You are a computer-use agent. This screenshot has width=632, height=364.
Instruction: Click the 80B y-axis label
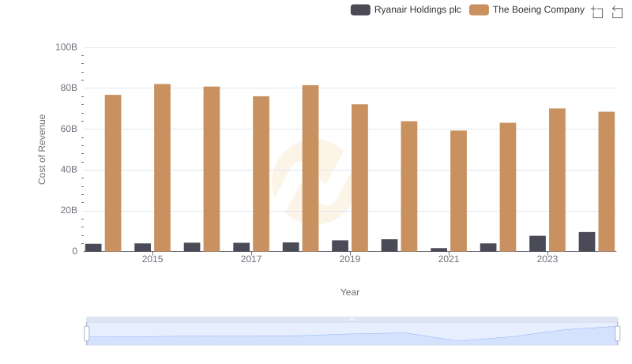point(69,88)
